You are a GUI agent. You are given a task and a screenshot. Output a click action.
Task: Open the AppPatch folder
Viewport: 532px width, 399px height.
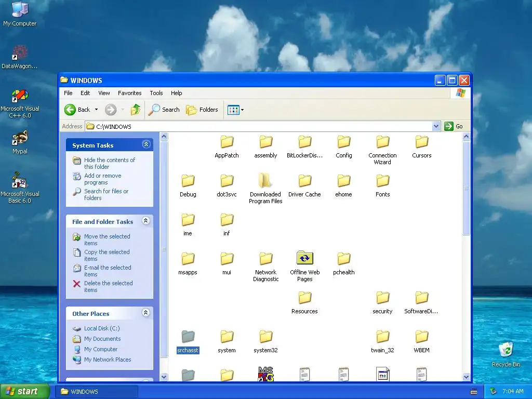coord(227,147)
